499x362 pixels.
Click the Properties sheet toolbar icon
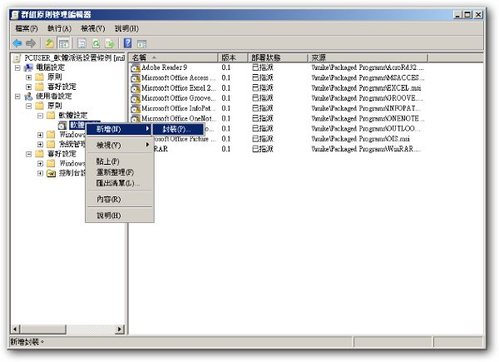coord(82,43)
